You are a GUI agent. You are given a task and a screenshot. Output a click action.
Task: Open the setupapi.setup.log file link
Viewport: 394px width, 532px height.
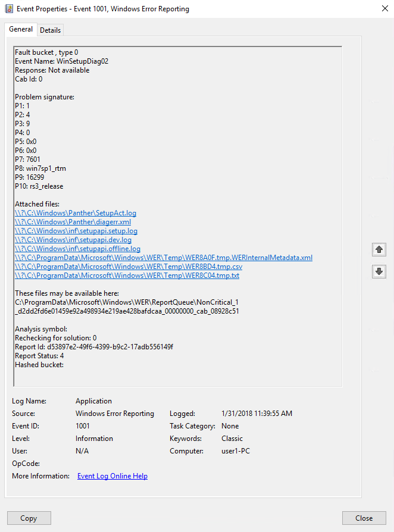tap(76, 231)
